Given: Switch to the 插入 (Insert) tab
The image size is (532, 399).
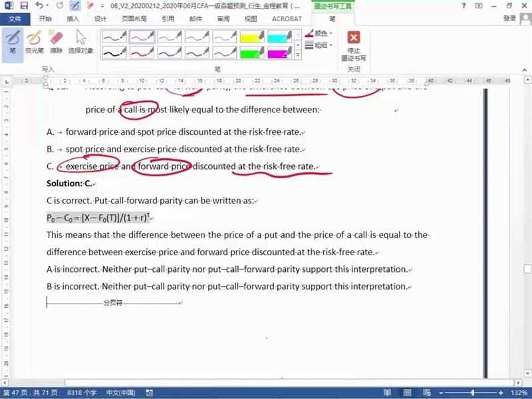Looking at the screenshot, I should [72, 19].
